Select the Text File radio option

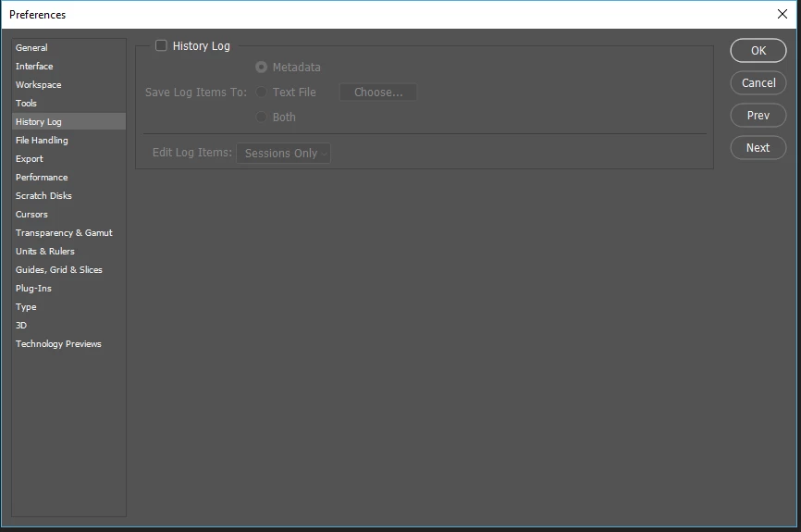click(261, 92)
